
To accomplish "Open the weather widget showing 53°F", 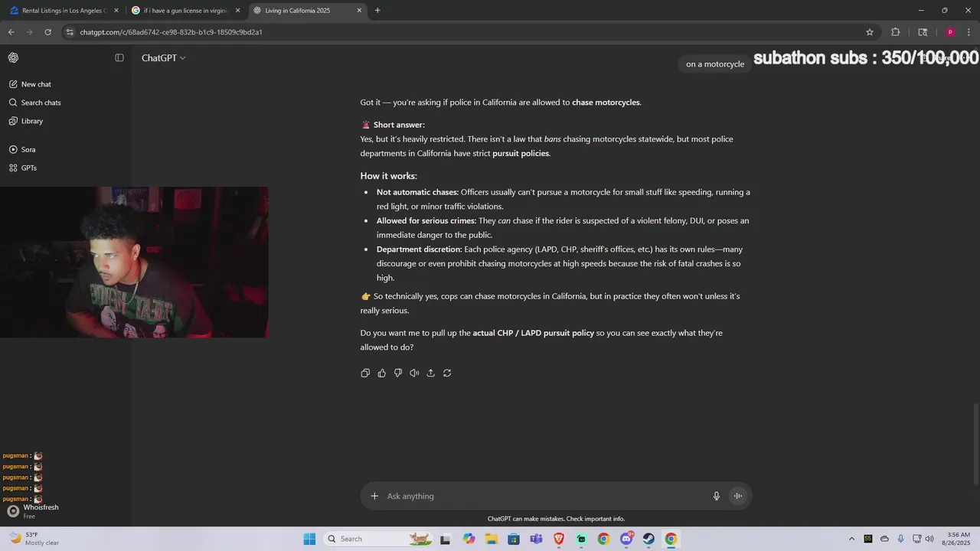I will point(34,539).
